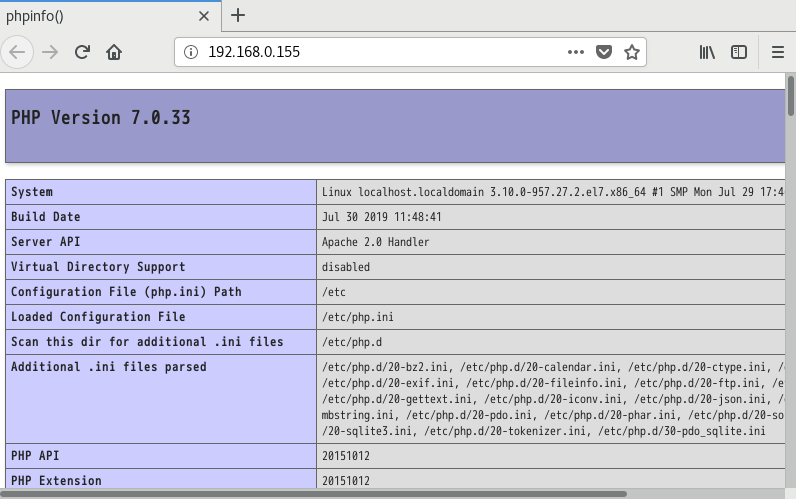Click the horizontal scrollbar thumb at the bottom
The width and height of the screenshot is (796, 499).
coord(313,494)
